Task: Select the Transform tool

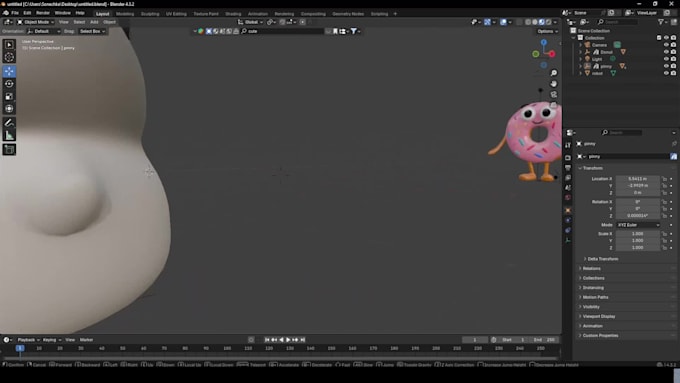Action: (9, 109)
